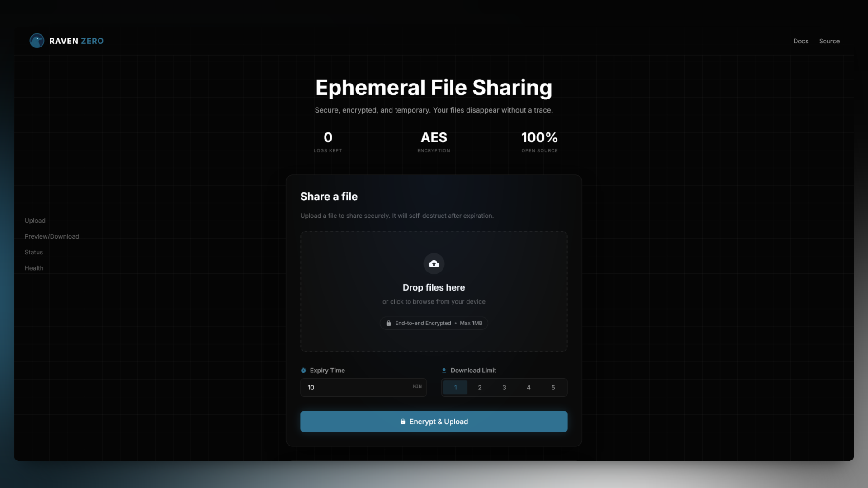
Task: Click the clock icon next to Expiry Time
Action: click(303, 370)
